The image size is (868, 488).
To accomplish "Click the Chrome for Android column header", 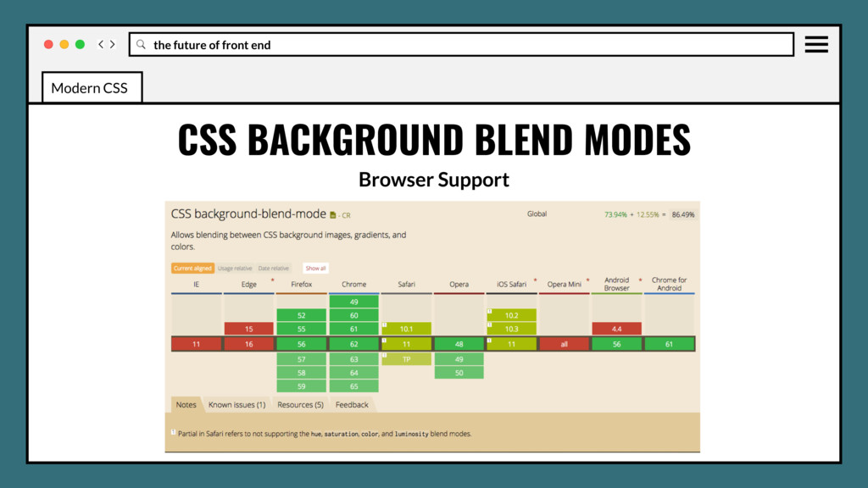I will click(670, 284).
